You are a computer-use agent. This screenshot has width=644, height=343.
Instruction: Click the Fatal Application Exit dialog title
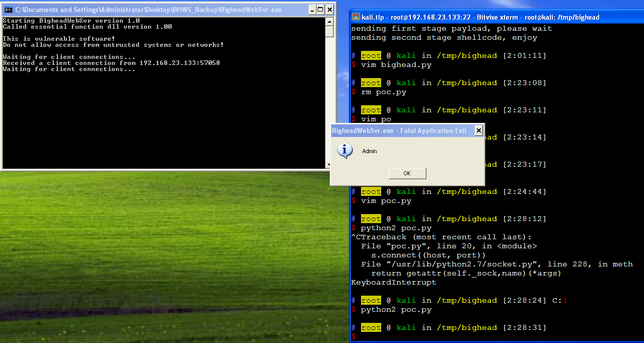(x=399, y=130)
